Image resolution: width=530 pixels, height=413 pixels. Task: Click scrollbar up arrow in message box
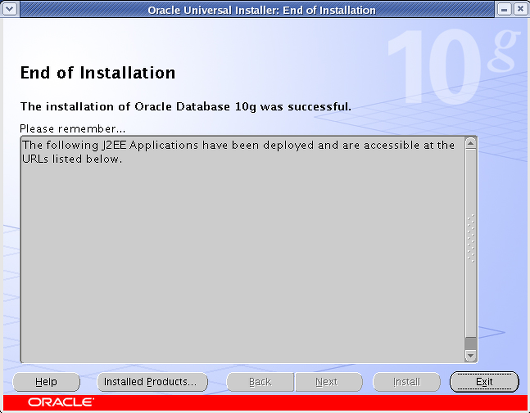pos(471,144)
